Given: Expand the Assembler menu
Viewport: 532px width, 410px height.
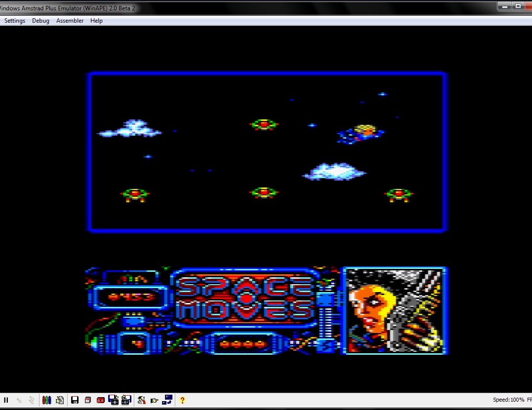Looking at the screenshot, I should click(70, 21).
